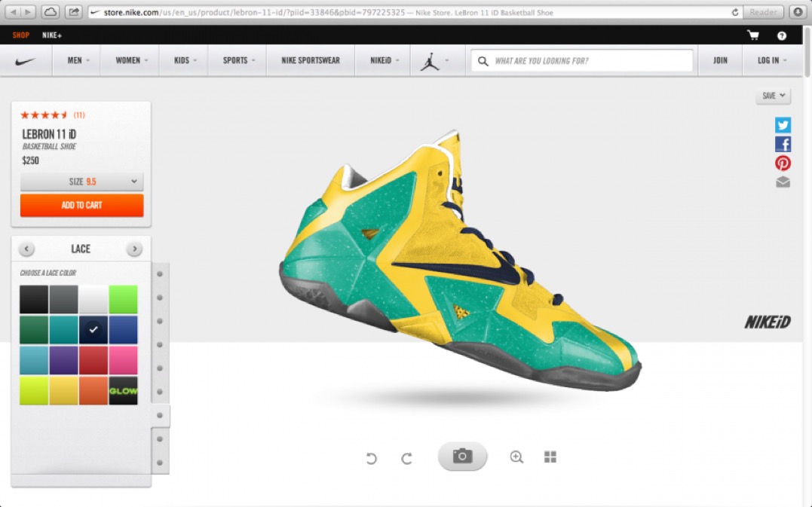Select the pink lace color swatch
The width and height of the screenshot is (812, 507).
point(123,360)
